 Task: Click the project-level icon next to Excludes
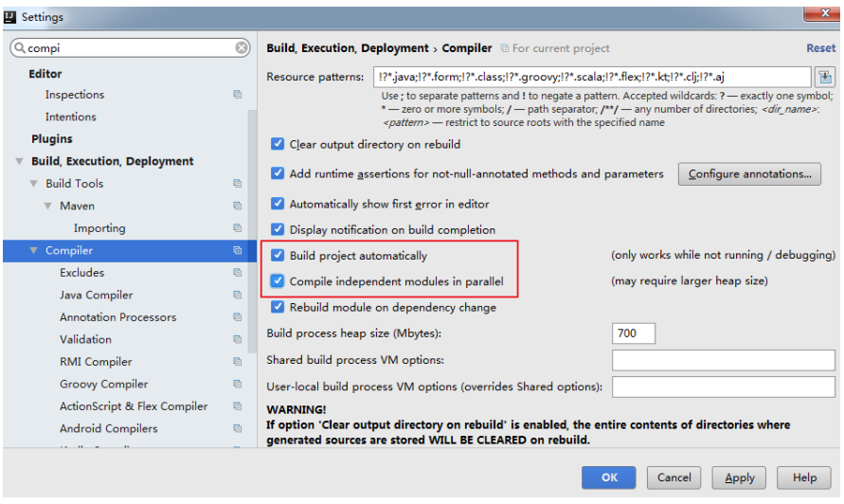point(237,273)
